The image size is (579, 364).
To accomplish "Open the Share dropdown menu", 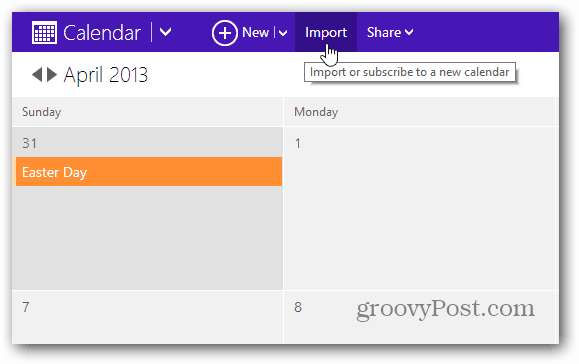I will click(x=390, y=32).
